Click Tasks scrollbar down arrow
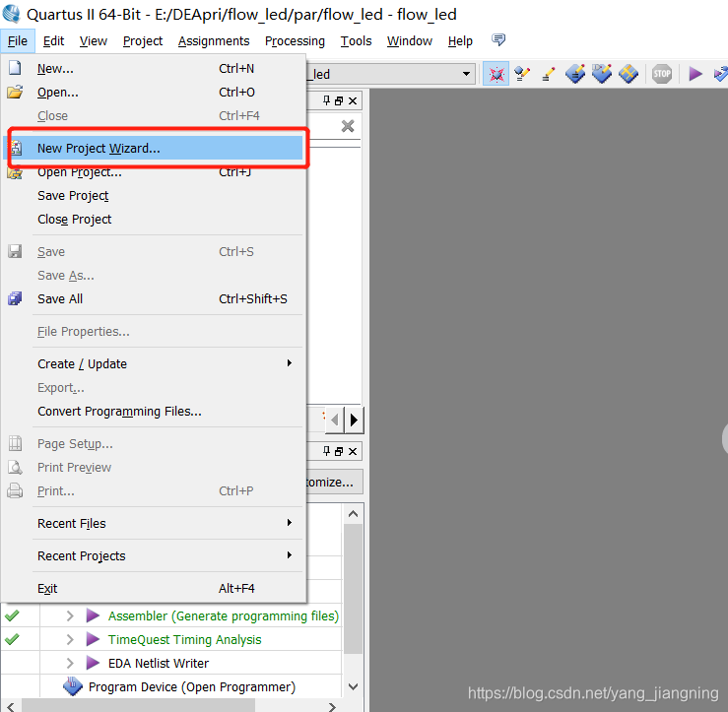The width and height of the screenshot is (728, 712). point(354,686)
